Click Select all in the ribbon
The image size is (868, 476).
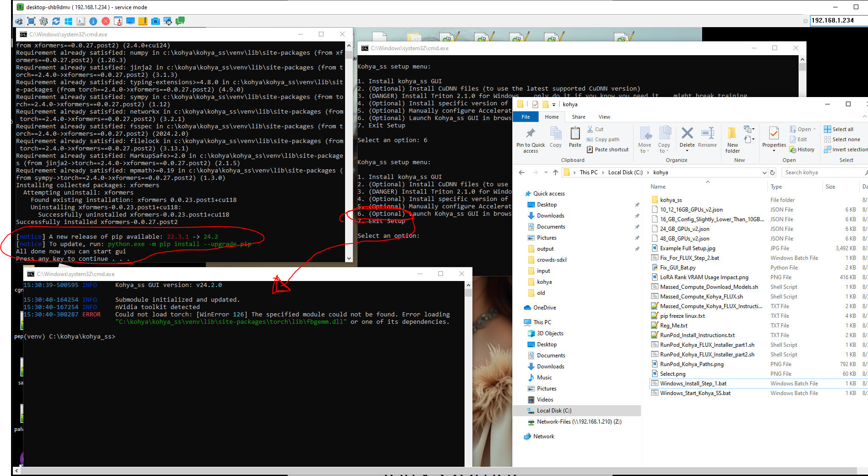tap(839, 129)
